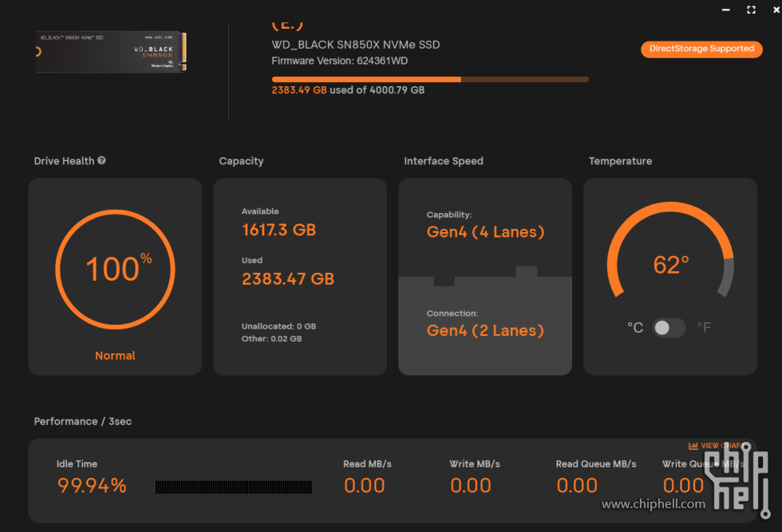Click the idle time activity bar graph
Viewport: 782px width, 532px height.
click(x=233, y=487)
